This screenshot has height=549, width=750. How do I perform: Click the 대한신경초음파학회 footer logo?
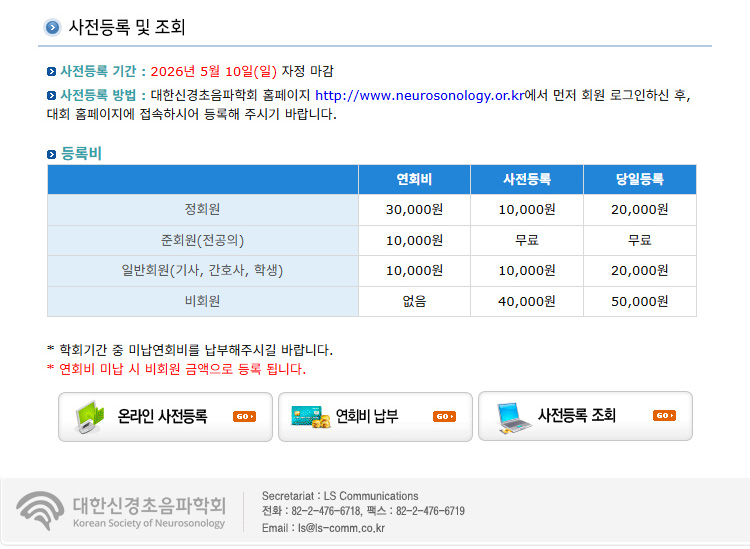point(122,510)
